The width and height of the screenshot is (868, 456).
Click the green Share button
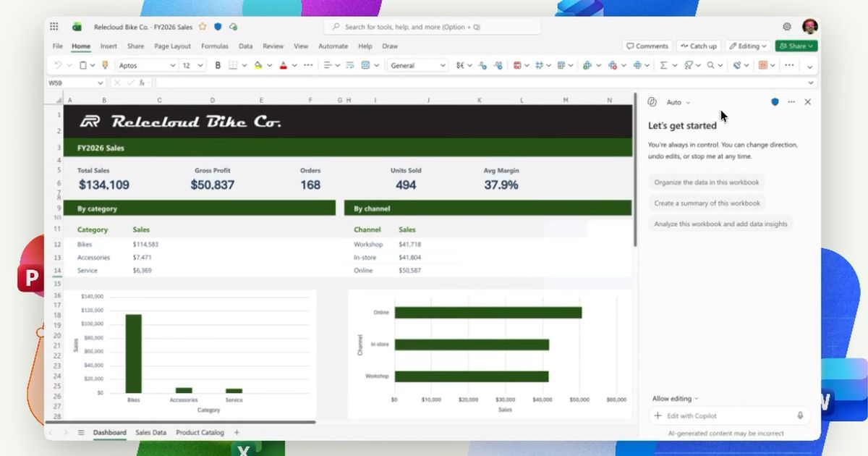(796, 46)
